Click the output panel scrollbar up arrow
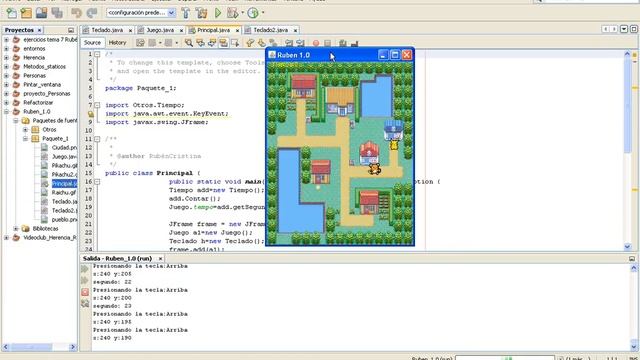The height and width of the screenshot is (360, 640). tap(634, 268)
